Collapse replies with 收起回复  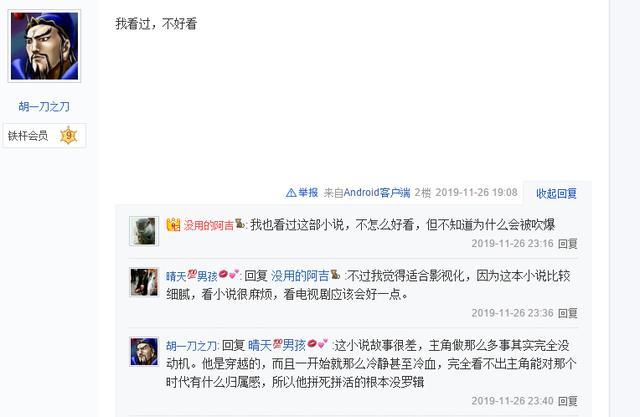tap(556, 193)
